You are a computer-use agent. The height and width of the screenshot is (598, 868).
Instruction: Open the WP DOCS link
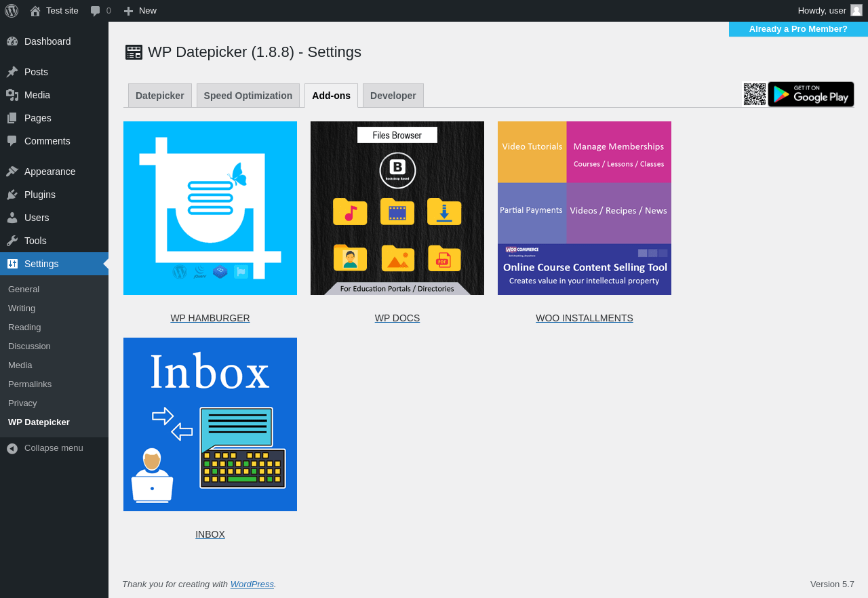(x=397, y=318)
